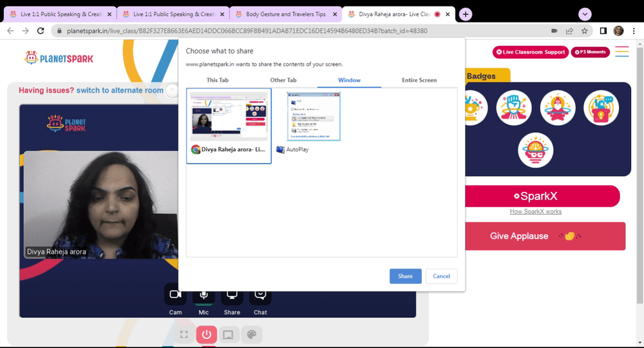Toggle the alternate room switch
644x348 pixels.
point(172,90)
